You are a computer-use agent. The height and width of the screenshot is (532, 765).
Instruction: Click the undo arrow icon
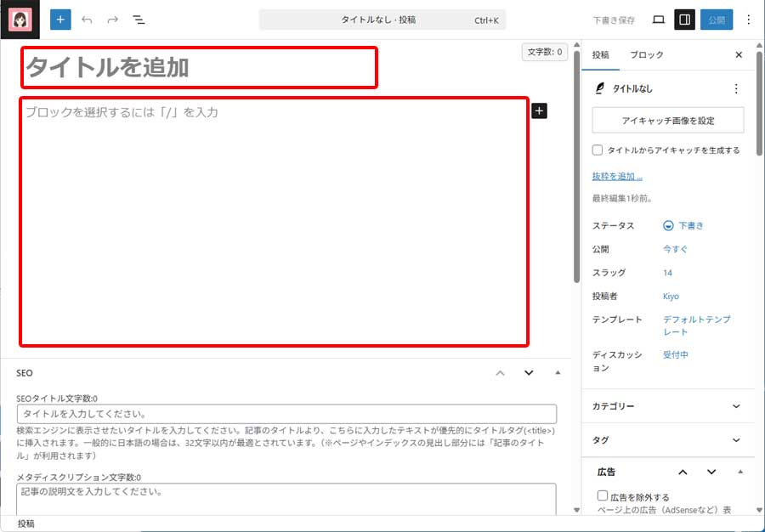tap(86, 19)
